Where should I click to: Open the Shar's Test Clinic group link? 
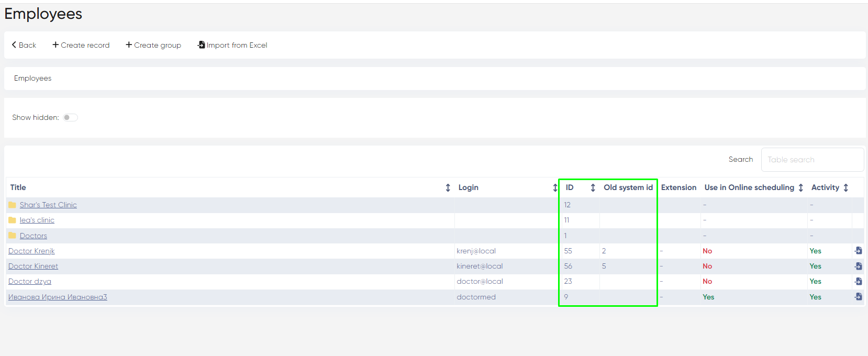[x=48, y=205]
